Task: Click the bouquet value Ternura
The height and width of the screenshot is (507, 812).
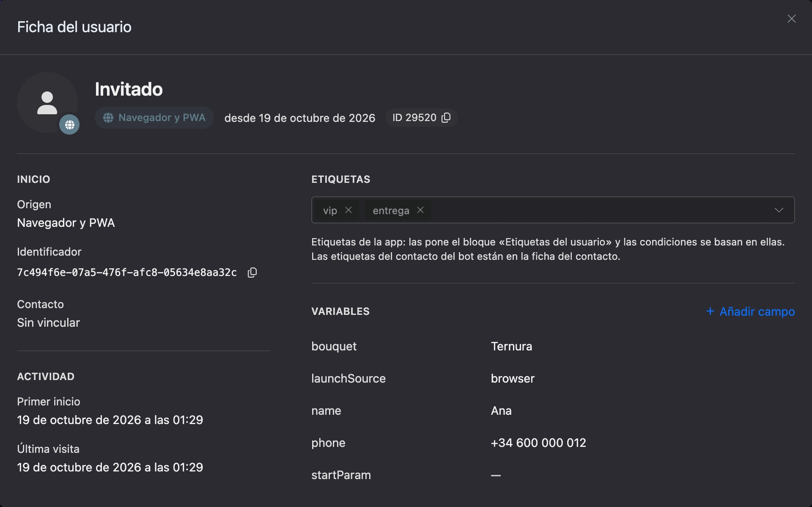Action: coord(511,346)
